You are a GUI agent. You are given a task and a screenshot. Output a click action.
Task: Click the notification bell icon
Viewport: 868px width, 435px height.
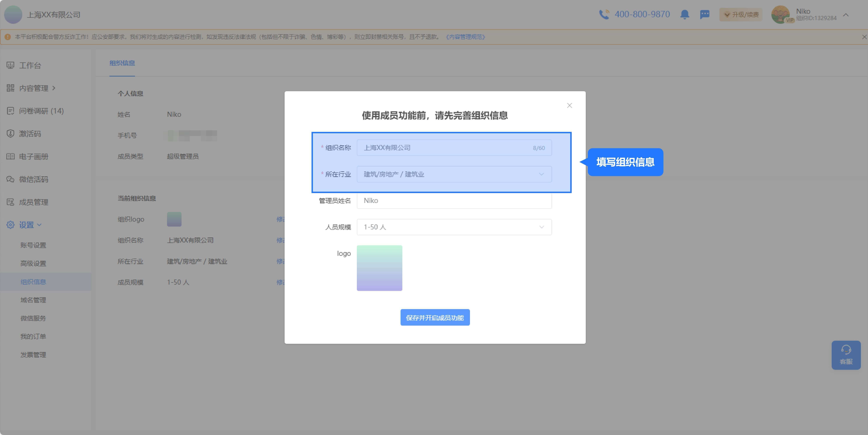[x=684, y=14]
